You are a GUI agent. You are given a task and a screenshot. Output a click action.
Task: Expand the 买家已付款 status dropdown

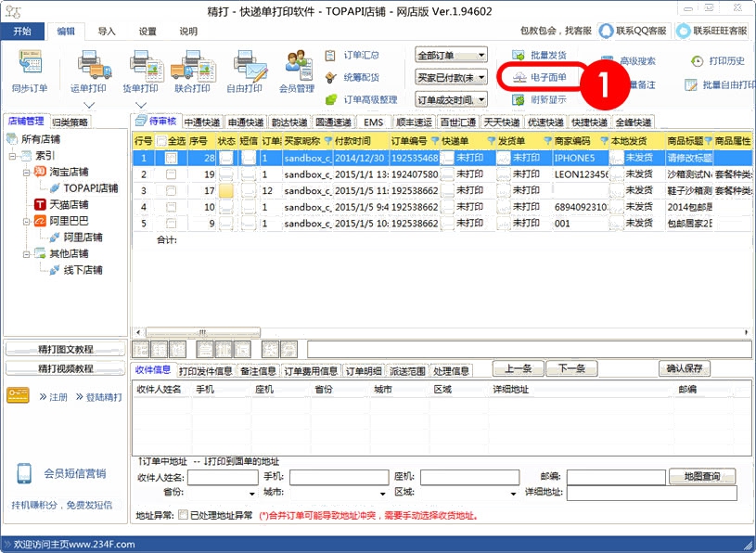[452, 77]
